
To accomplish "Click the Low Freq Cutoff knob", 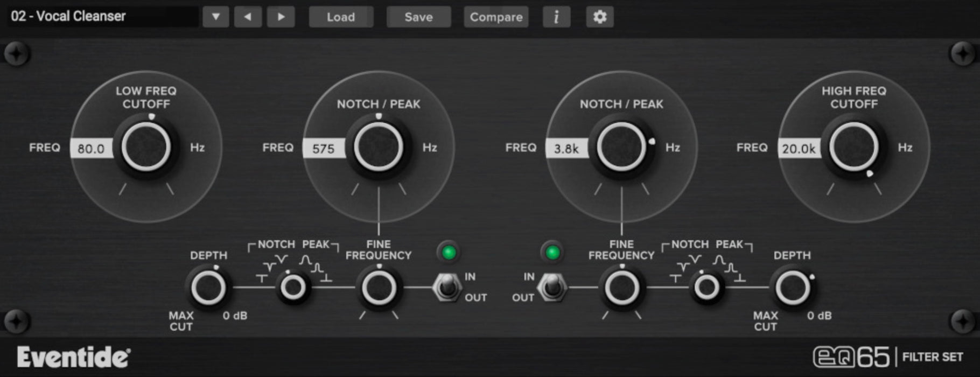I will click(x=146, y=147).
